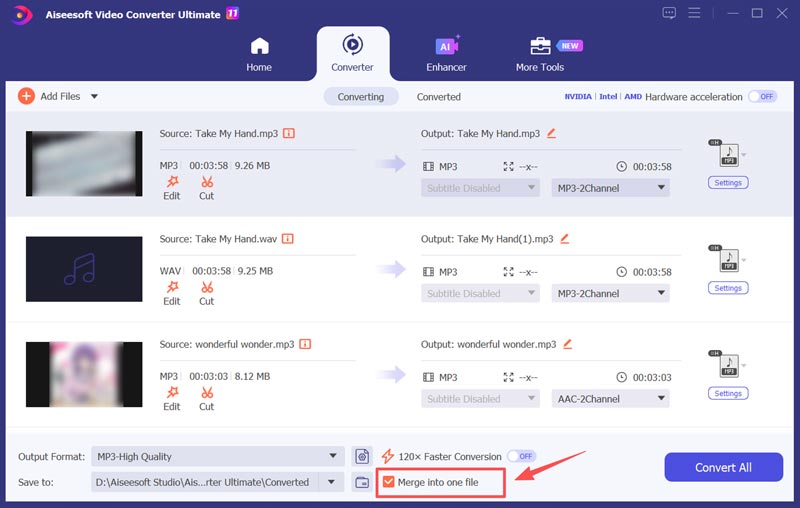The image size is (800, 508).
Task: Open Settings for Take My Hand(1).mp3 output
Action: 728,288
